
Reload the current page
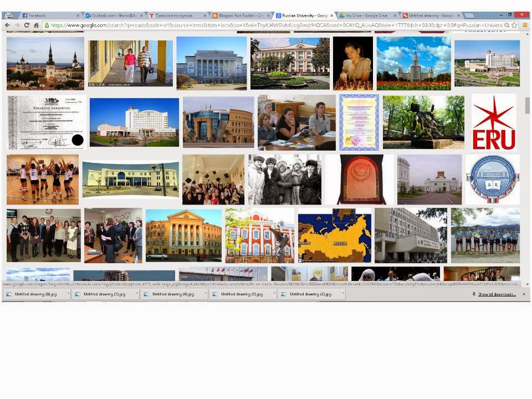tap(27, 25)
